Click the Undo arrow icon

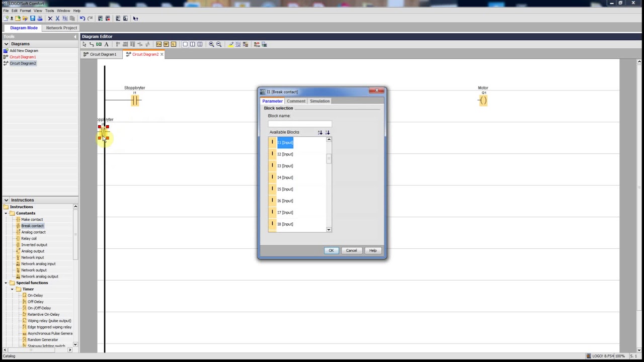coord(82,19)
